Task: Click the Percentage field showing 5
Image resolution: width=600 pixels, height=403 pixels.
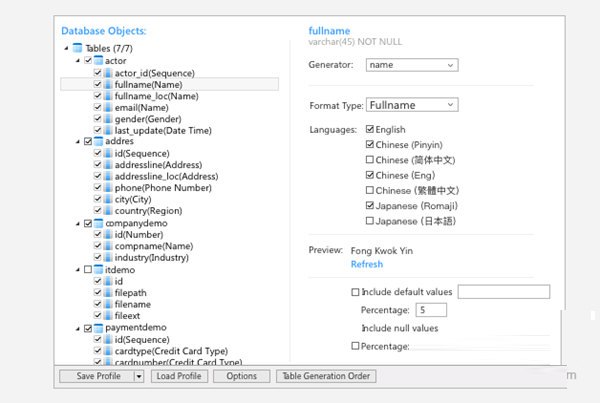Action: [431, 310]
